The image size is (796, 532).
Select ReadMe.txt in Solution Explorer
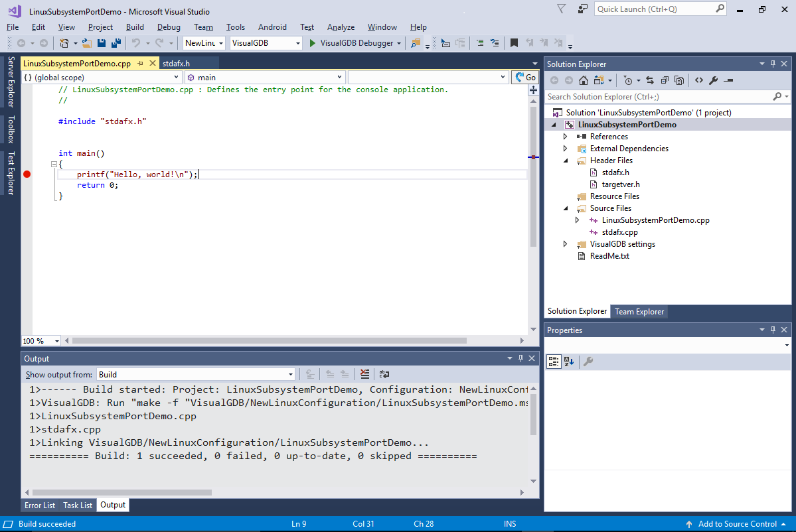(609, 256)
